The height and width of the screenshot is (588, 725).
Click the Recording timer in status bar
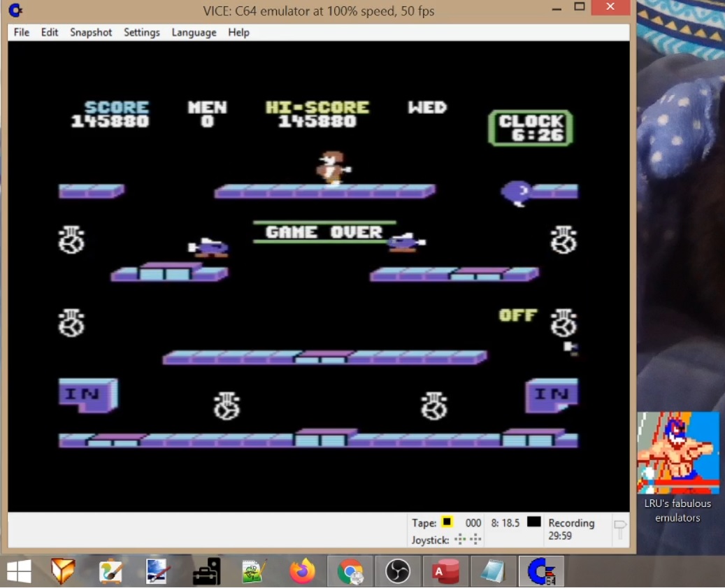(x=571, y=529)
